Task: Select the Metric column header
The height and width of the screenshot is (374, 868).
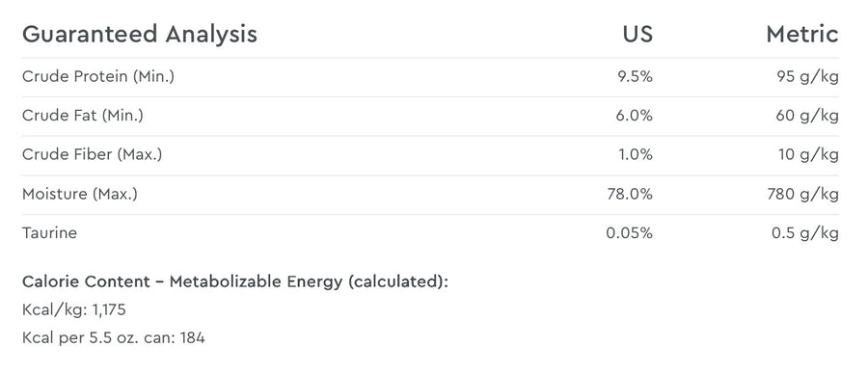Action: point(802,35)
